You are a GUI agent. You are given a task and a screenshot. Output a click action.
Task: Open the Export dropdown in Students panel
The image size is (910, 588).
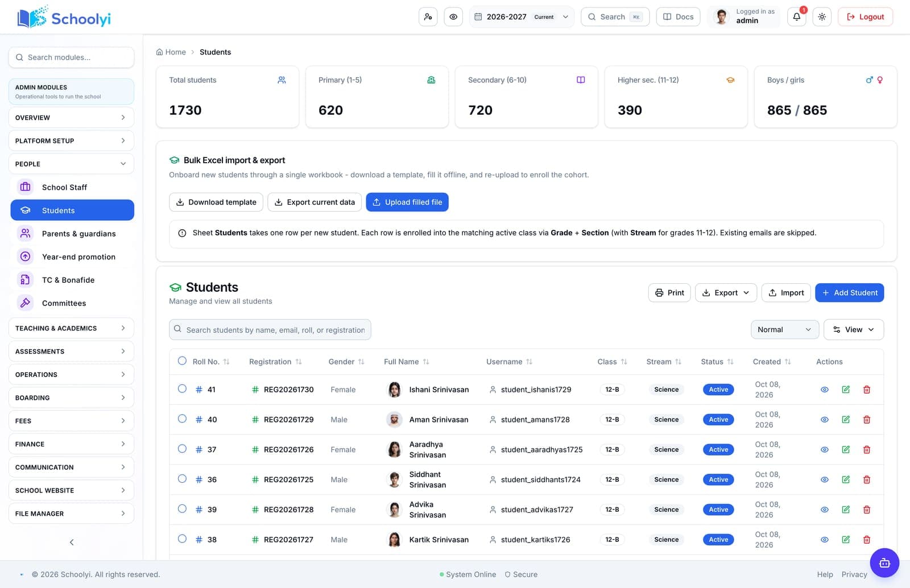click(726, 293)
